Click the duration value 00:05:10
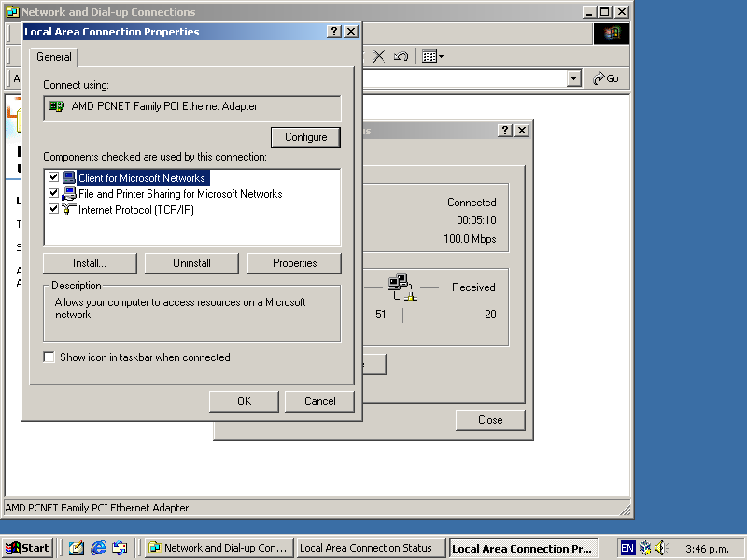Screen dimensions: 747x560 pyautogui.click(x=476, y=220)
